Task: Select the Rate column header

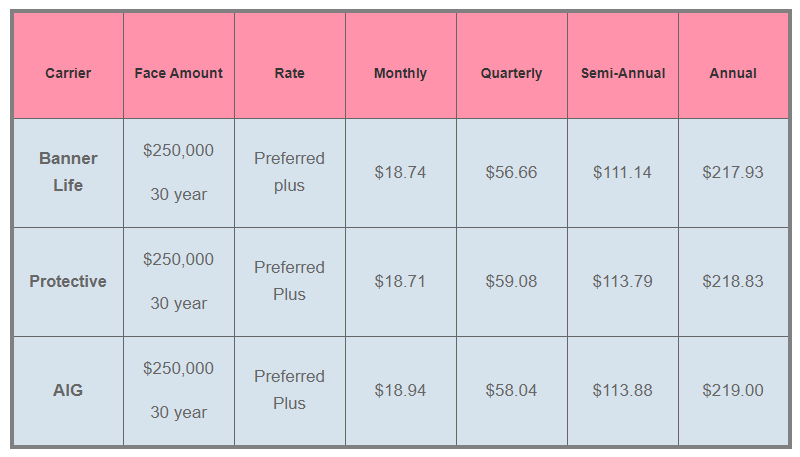Action: pos(290,73)
